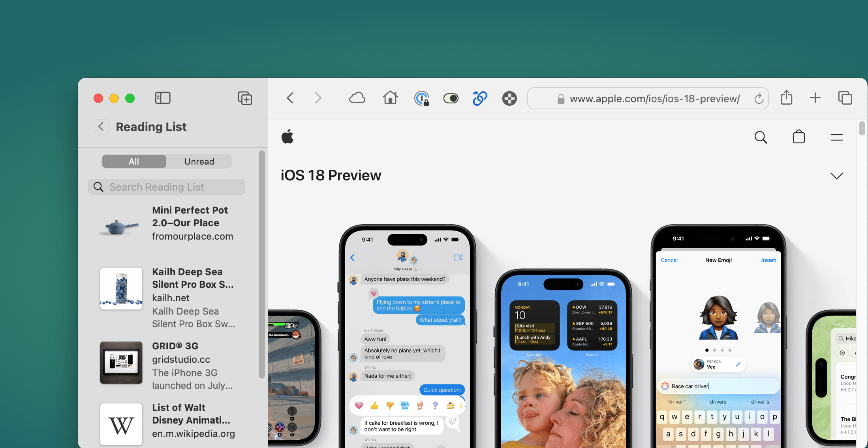This screenshot has width=868, height=448.
Task: Expand the iOS 18 Preview chevron
Action: [x=836, y=176]
